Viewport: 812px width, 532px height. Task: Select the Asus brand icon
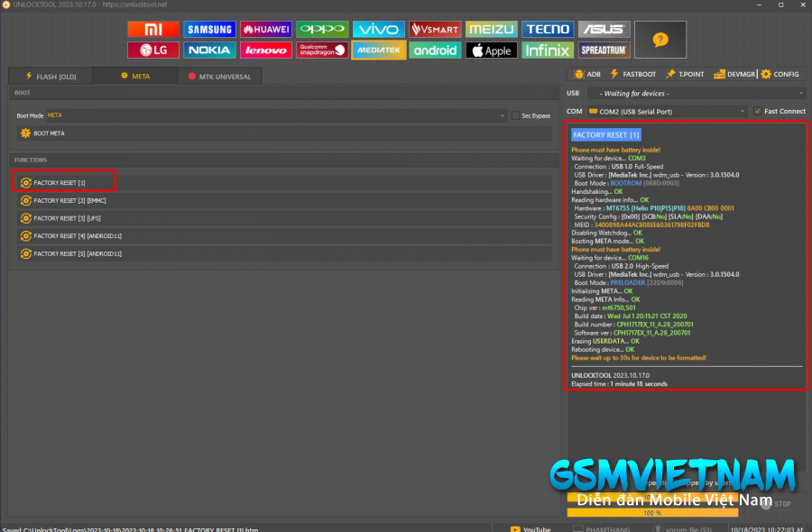(x=604, y=30)
